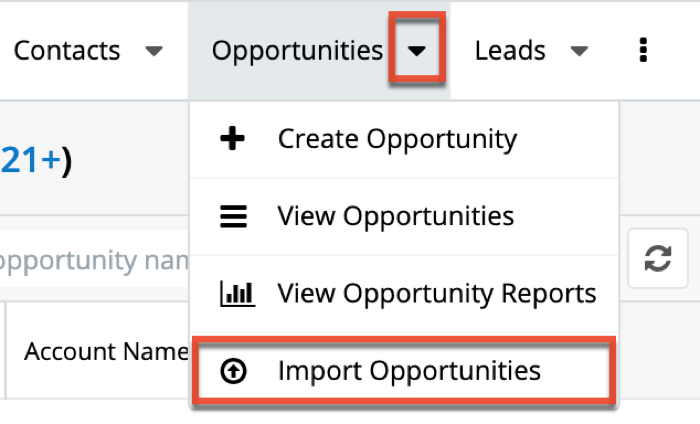Sort by the Account Name column header

pos(106,351)
